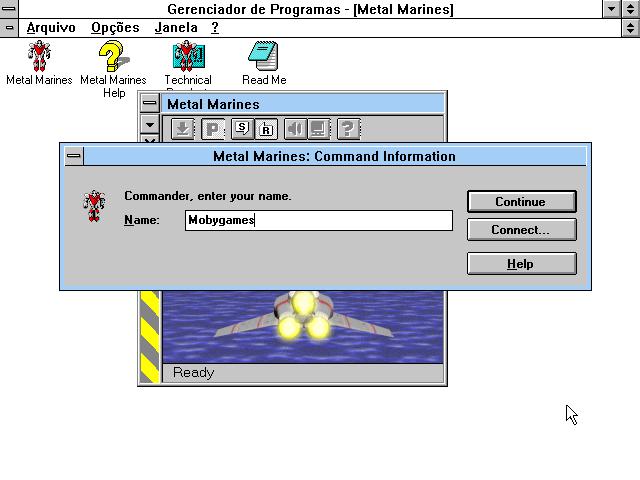This screenshot has width=640, height=480.
Task: Click the download arrow toolbar icon
Action: point(182,129)
